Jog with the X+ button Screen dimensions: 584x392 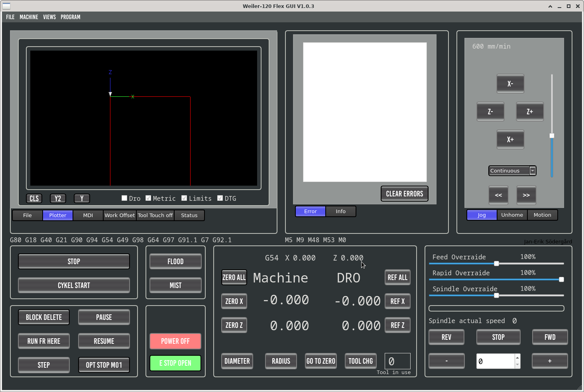pos(510,139)
